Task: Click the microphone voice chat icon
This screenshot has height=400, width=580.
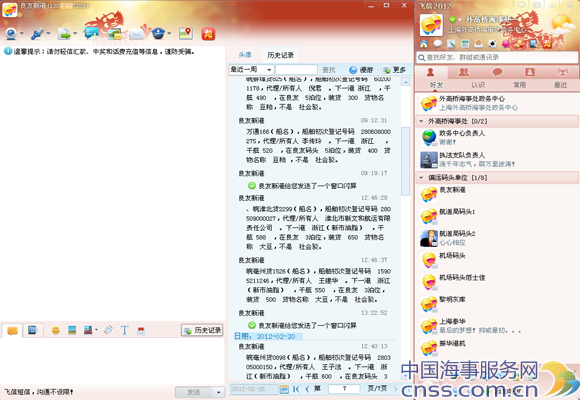Action: [37, 34]
